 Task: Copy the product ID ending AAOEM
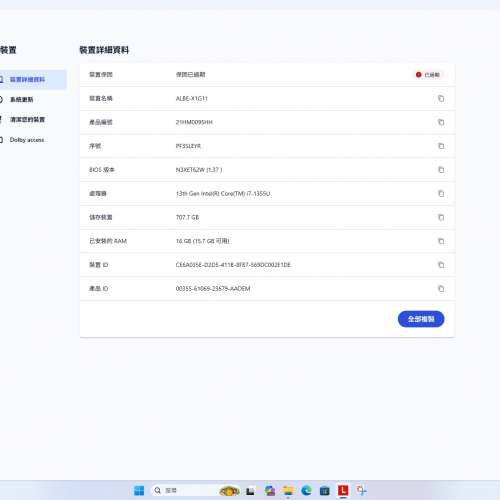pyautogui.click(x=441, y=289)
